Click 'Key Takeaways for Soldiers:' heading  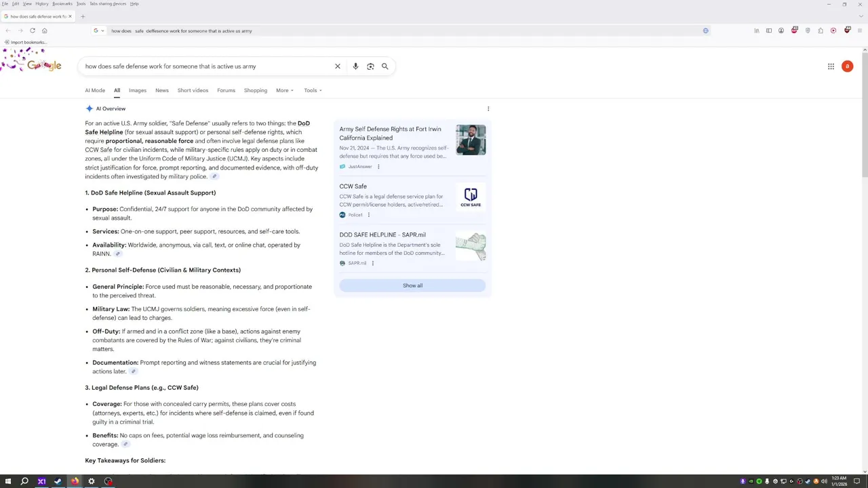coord(125,461)
